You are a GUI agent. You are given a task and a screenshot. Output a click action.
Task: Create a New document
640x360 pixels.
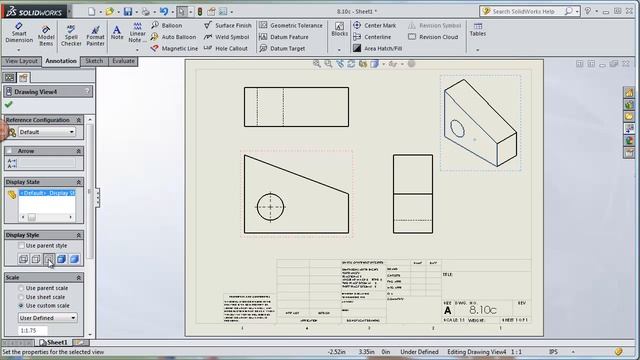tap(91, 11)
